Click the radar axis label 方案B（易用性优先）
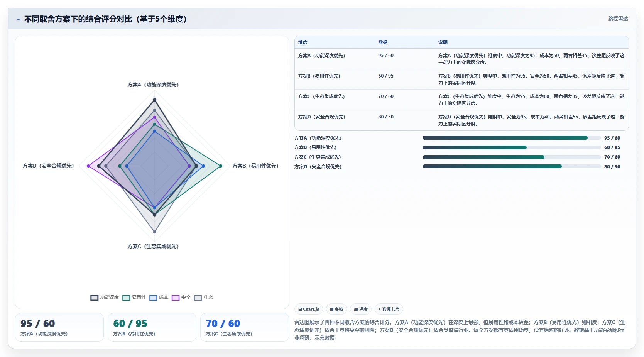The height and width of the screenshot is (357, 644). pos(255,166)
